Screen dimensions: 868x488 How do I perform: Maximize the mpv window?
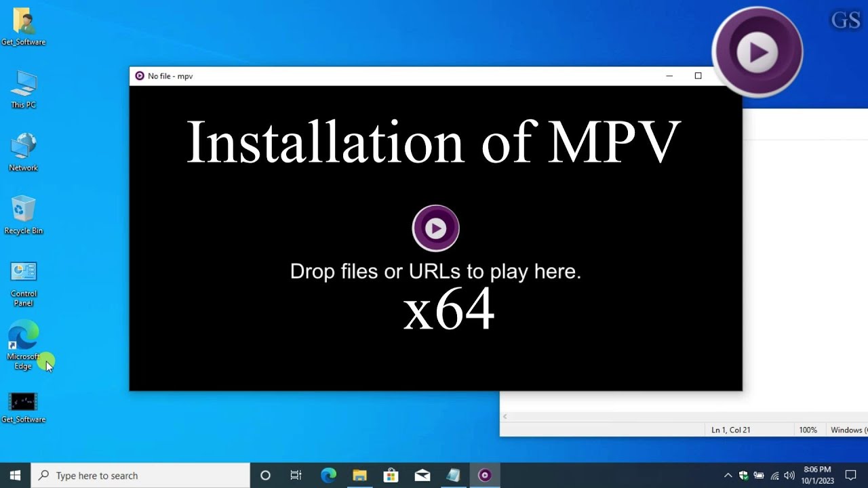(698, 76)
